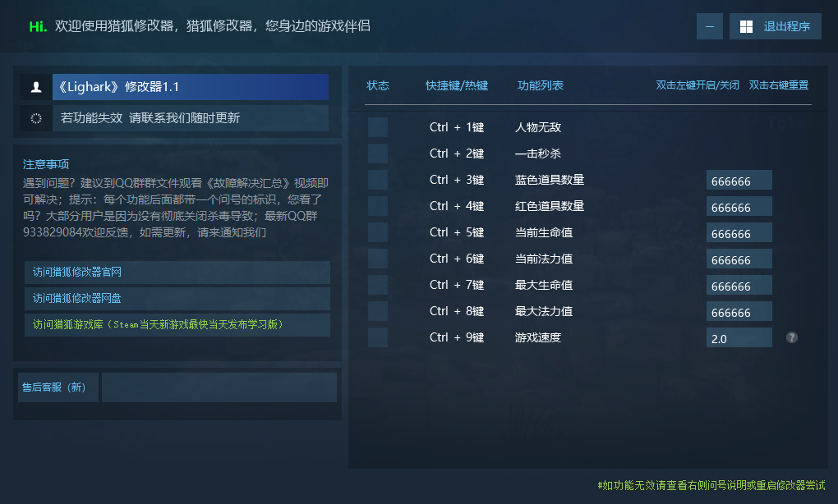Select the 《Lighark》修改器1.1 title bar
This screenshot has height=504, width=838.
click(x=191, y=87)
